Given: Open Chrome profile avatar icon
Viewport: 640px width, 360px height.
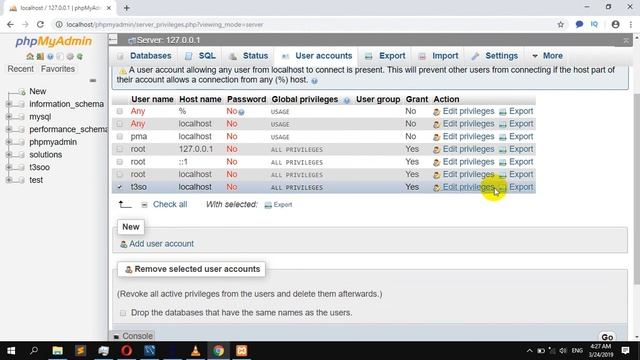Looking at the screenshot, I should coord(616,24).
